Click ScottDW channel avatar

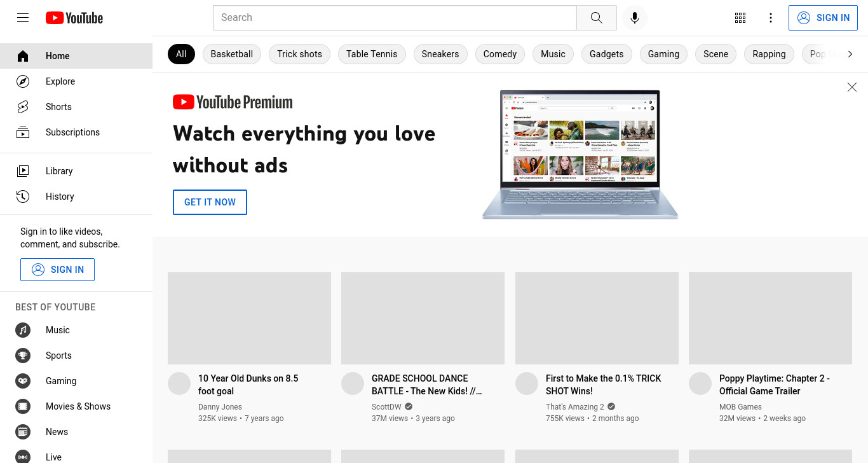353,384
